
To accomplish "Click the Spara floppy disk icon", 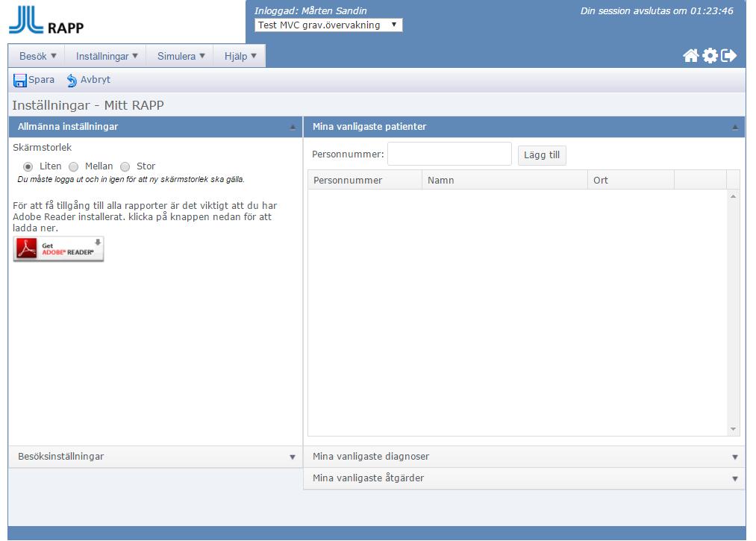I will (x=19, y=81).
